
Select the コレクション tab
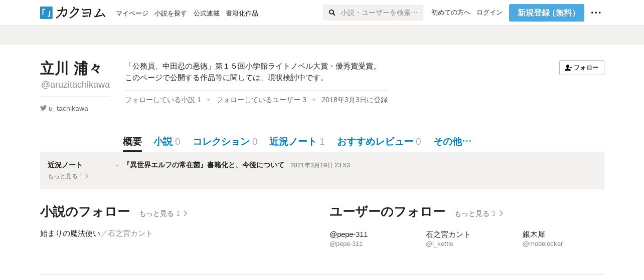[225, 142]
